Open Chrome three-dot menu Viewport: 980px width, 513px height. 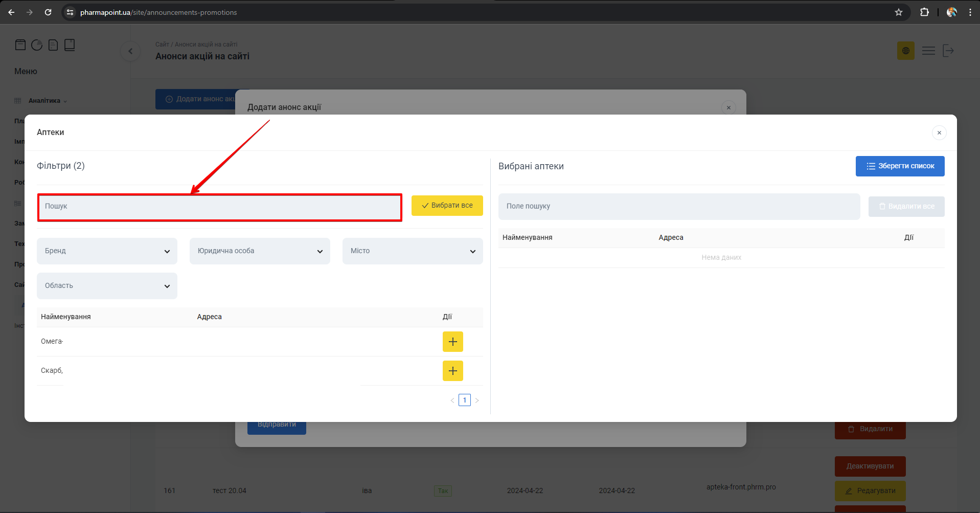[x=970, y=12]
